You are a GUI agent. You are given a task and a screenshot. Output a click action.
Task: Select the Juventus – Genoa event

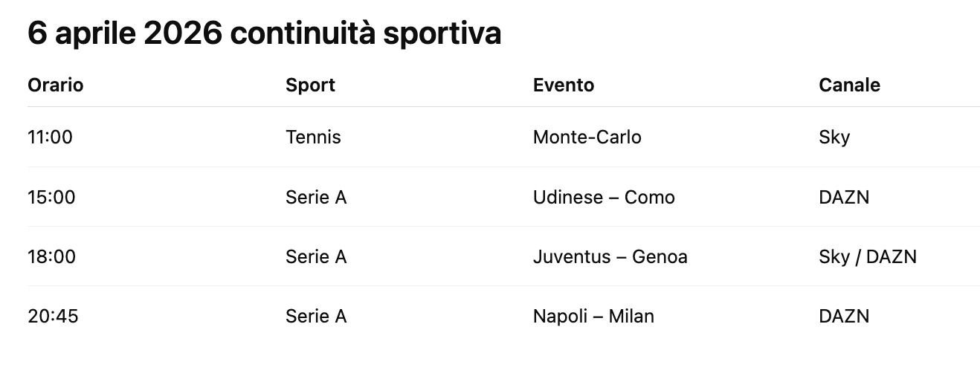point(610,256)
